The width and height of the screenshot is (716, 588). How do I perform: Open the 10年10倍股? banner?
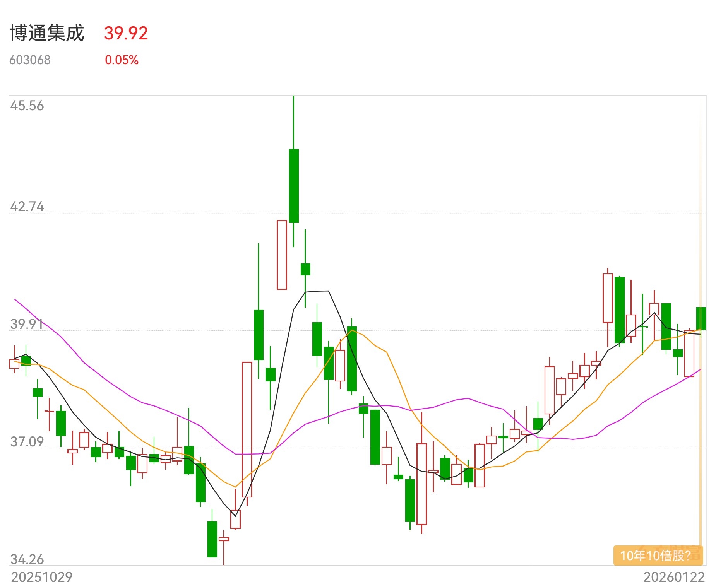[x=658, y=556]
